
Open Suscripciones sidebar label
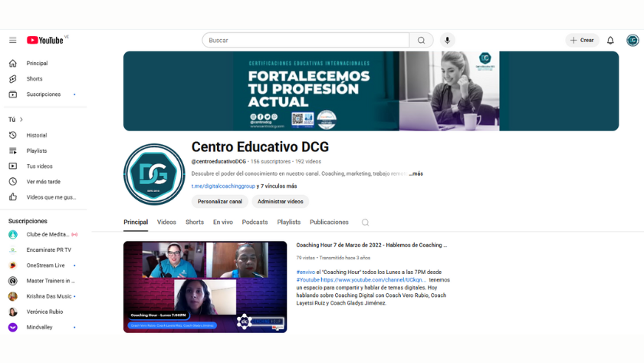point(44,94)
